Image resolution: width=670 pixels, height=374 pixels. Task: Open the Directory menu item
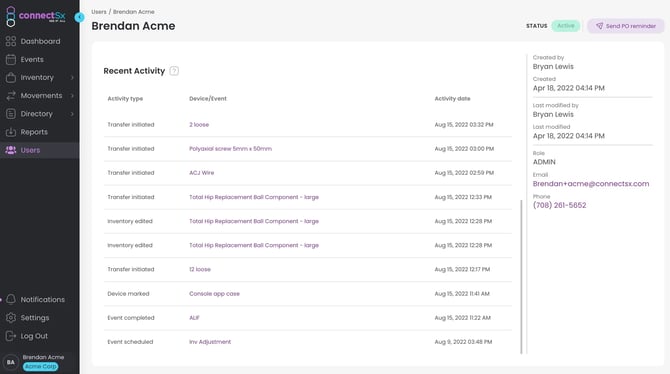(39, 114)
